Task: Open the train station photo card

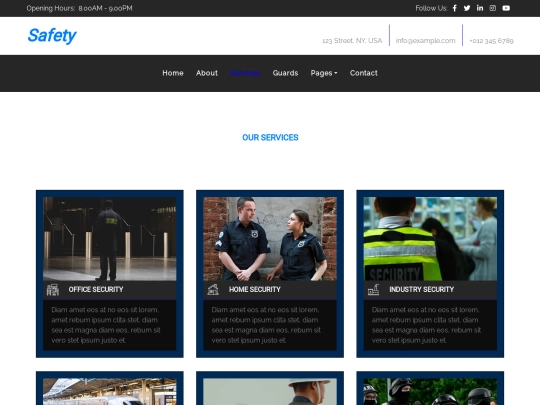Action: coord(110,392)
